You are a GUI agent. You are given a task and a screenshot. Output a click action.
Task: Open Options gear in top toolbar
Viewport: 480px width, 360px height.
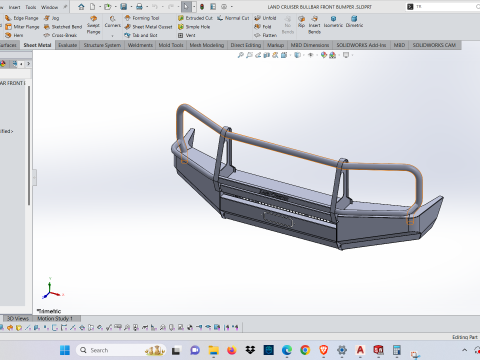coord(224,7)
